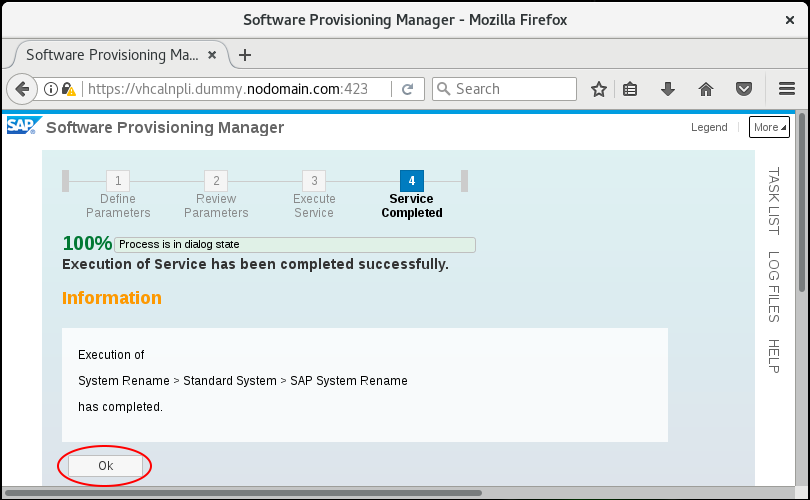Expand the More dropdown
The width and height of the screenshot is (810, 500).
pos(769,127)
